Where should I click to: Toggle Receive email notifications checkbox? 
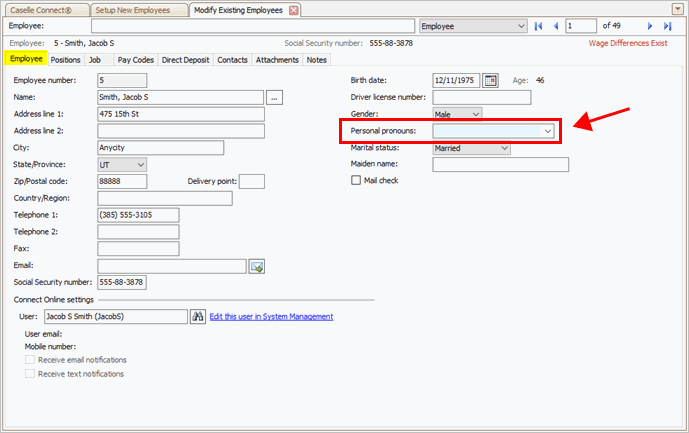tap(30, 359)
